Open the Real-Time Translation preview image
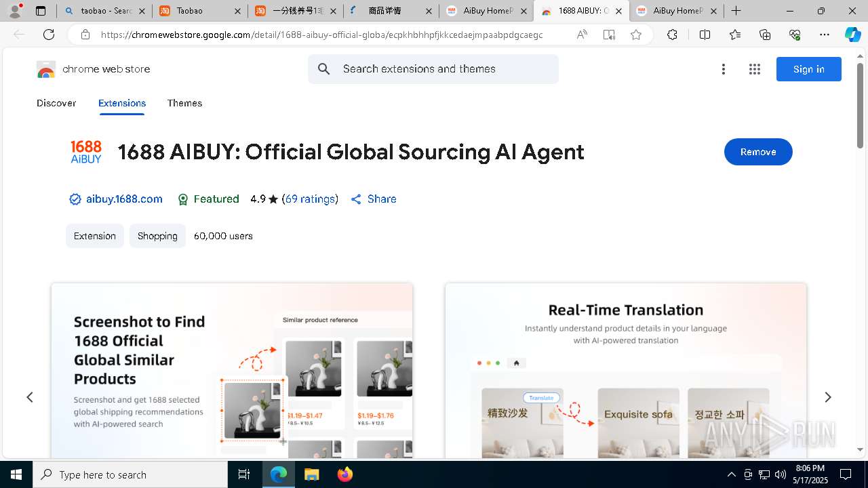 (x=626, y=371)
